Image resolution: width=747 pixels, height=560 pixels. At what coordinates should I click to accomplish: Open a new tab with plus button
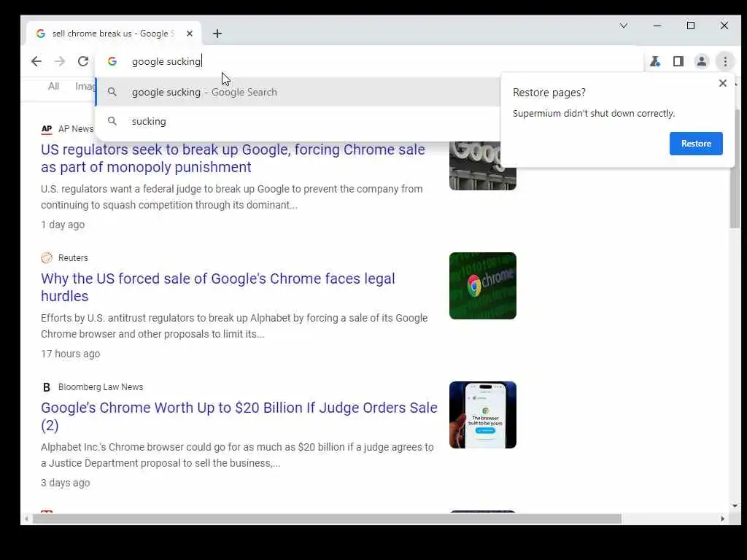pyautogui.click(x=217, y=34)
